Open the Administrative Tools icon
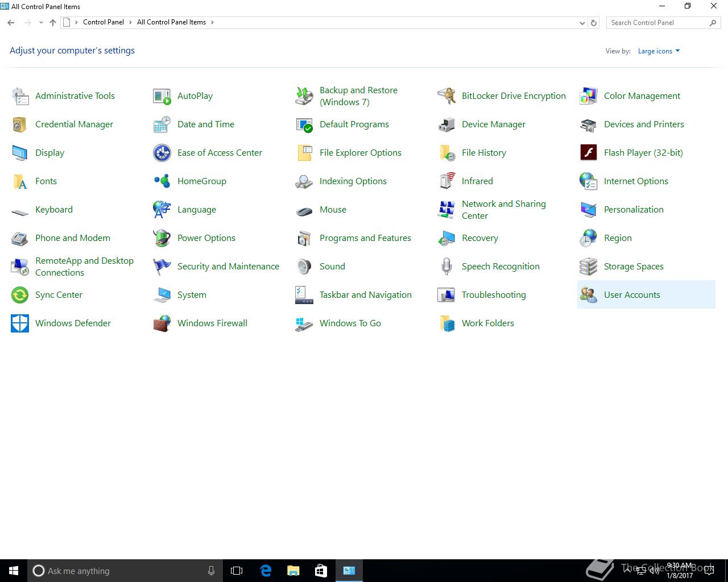728x582 pixels. [x=20, y=96]
